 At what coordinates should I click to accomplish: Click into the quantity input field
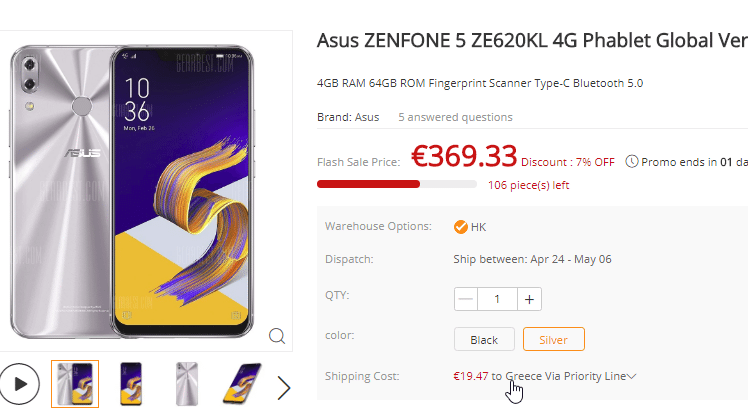pyautogui.click(x=497, y=299)
